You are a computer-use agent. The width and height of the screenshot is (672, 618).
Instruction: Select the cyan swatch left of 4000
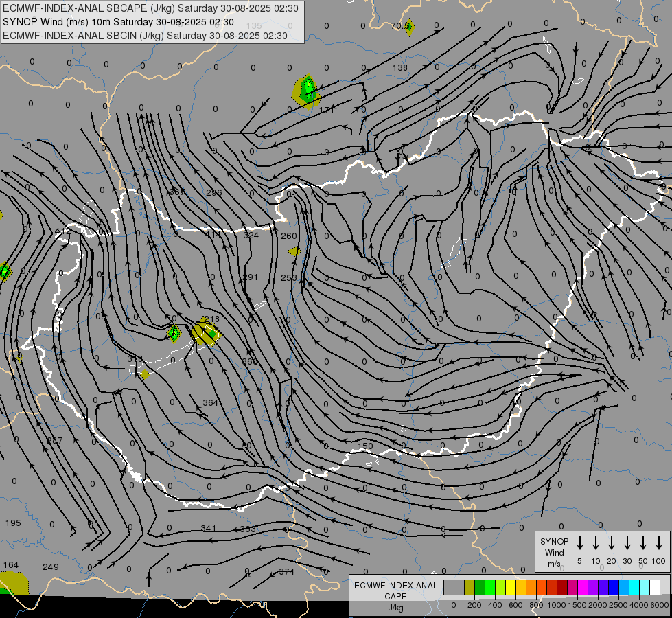(x=634, y=588)
